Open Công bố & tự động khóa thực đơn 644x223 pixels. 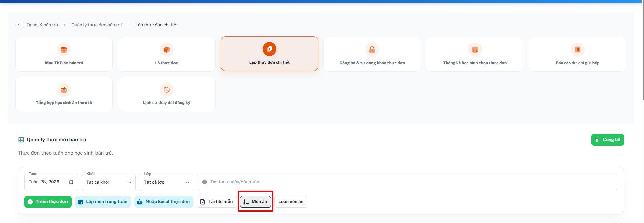(372, 54)
